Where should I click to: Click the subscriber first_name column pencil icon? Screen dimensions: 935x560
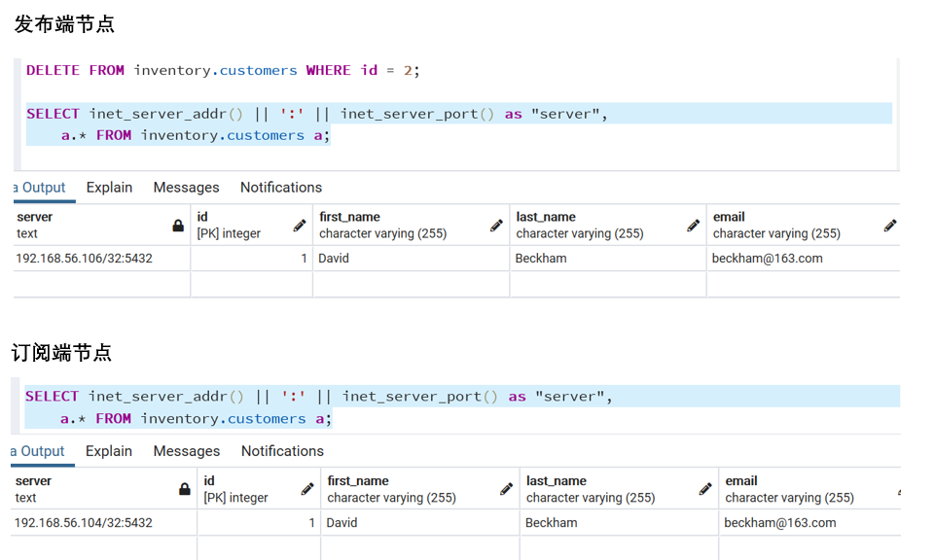506,489
